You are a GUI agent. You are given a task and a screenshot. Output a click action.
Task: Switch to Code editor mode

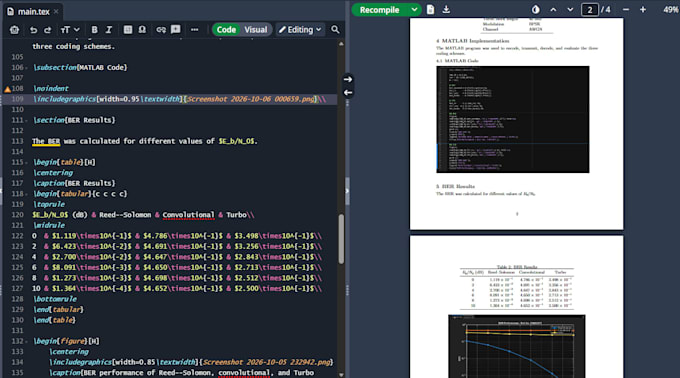click(x=226, y=29)
